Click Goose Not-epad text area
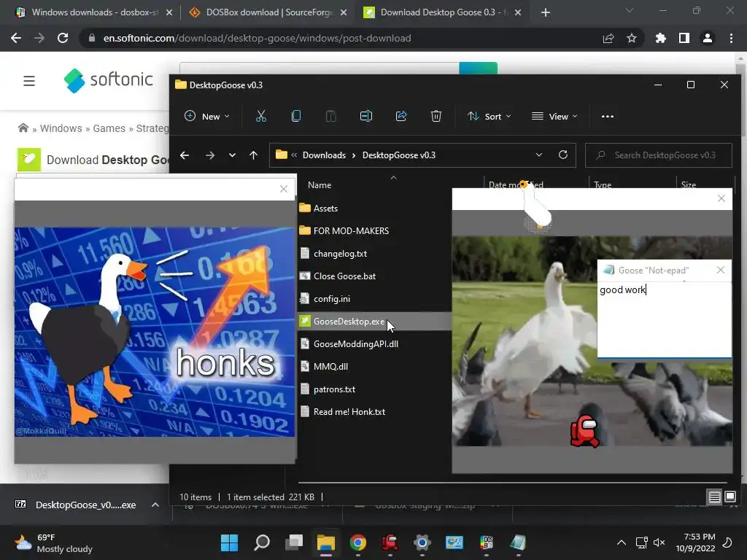Viewport: 747px width, 560px height. 664,319
